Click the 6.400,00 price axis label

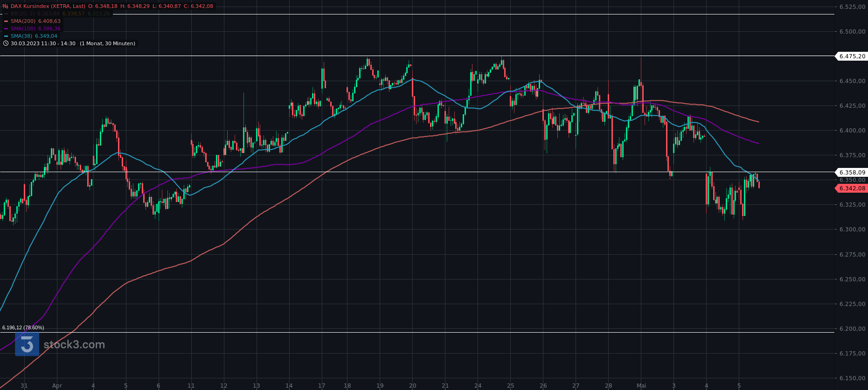(852, 130)
